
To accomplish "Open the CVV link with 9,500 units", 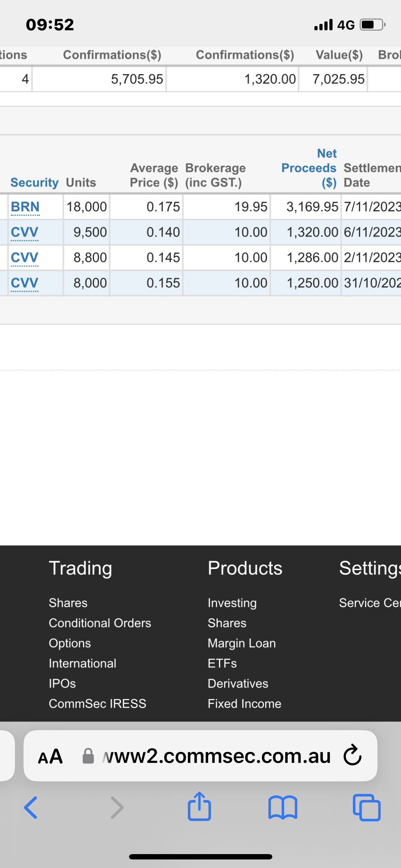I will coord(24,232).
